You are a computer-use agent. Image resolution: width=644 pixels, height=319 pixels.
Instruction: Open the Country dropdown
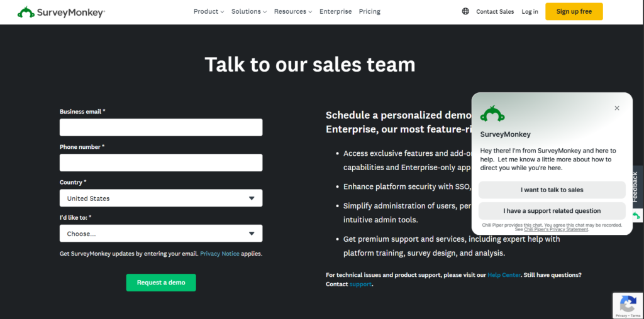point(161,198)
